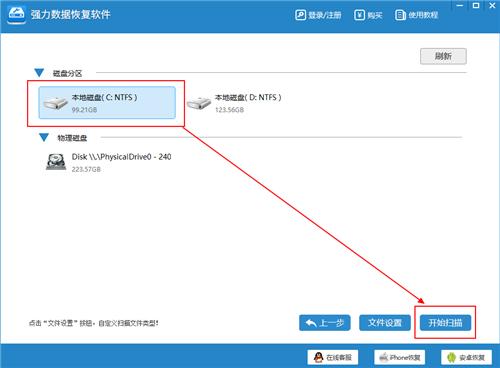Image resolution: width=500 pixels, height=368 pixels.
Task: Click the 文件设置 hint text at bottom
Action: [94, 323]
